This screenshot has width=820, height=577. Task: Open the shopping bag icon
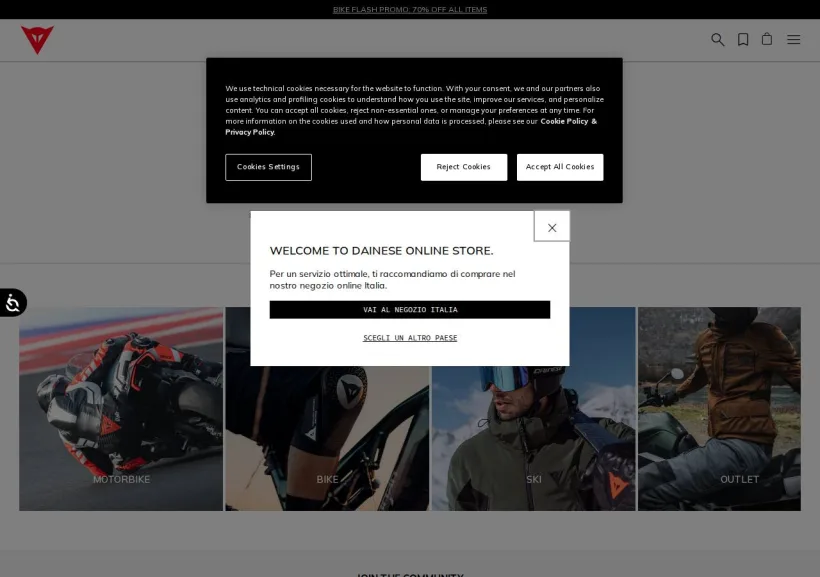click(x=767, y=39)
